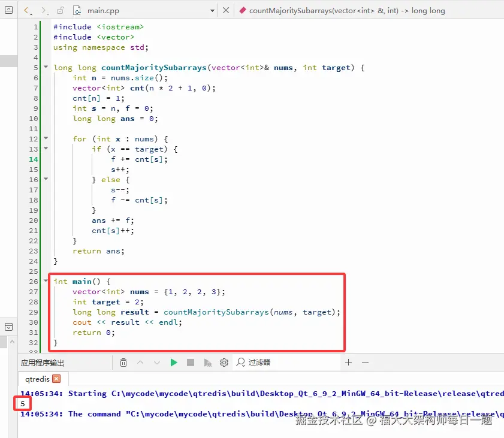Collapse the main function at line 26
The width and height of the screenshot is (504, 438).
point(46,281)
